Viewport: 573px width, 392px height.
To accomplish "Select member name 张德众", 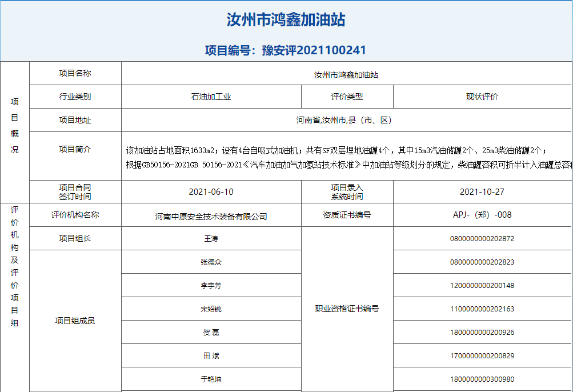I will (x=211, y=262).
